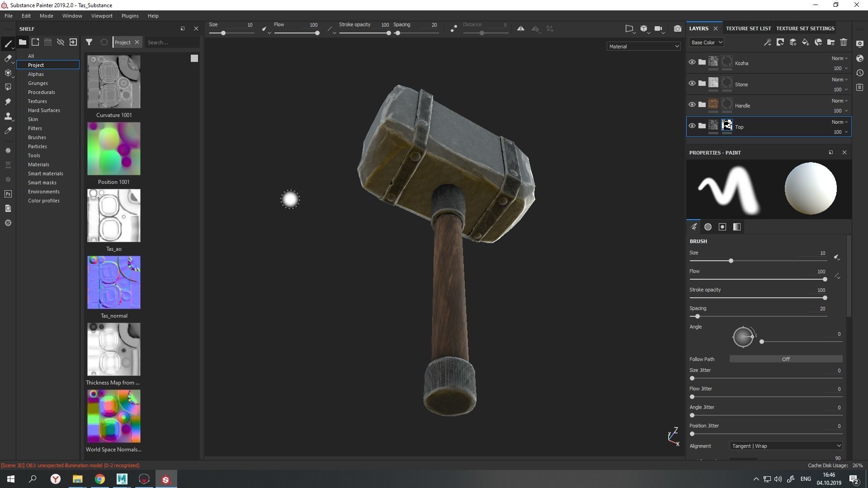Click the Add layer icon
Viewport: 868px width, 488px height.
[793, 42]
